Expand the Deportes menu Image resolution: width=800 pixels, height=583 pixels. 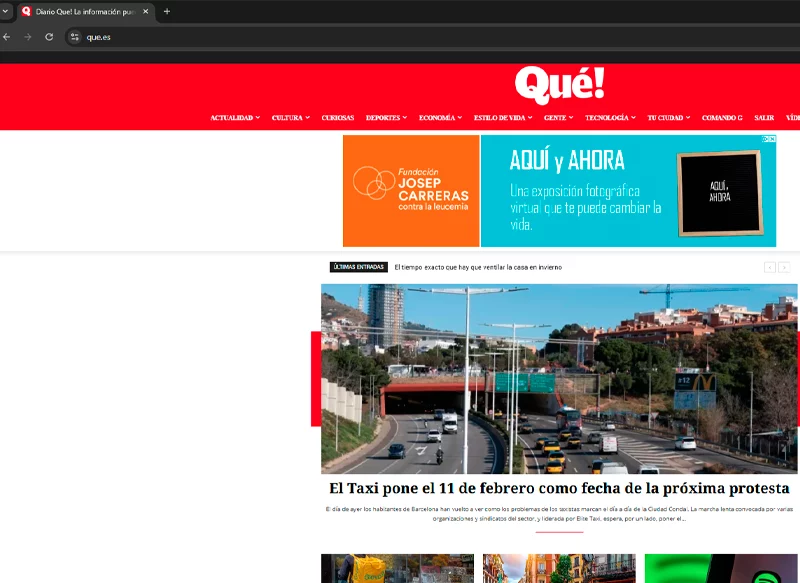coord(386,118)
